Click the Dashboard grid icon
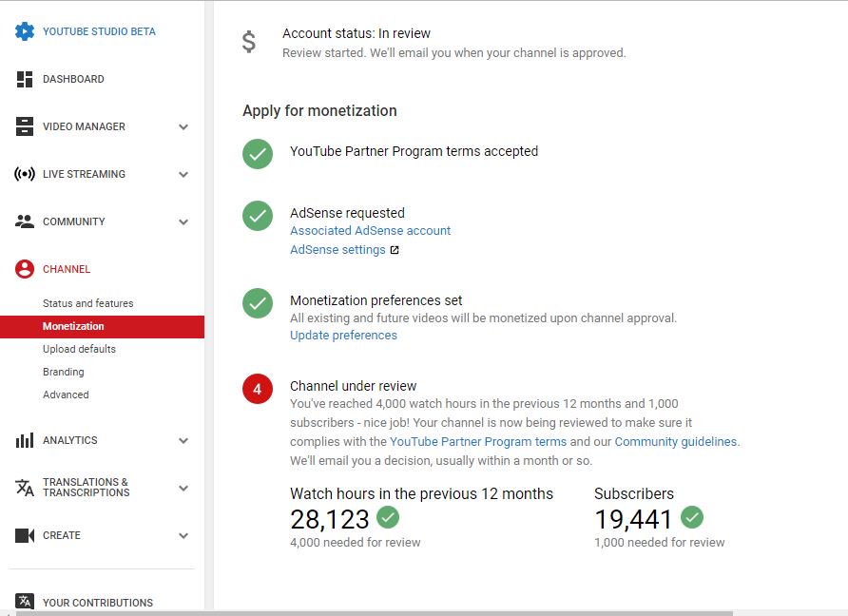Screen dimensions: 848x616 pyautogui.click(x=25, y=79)
